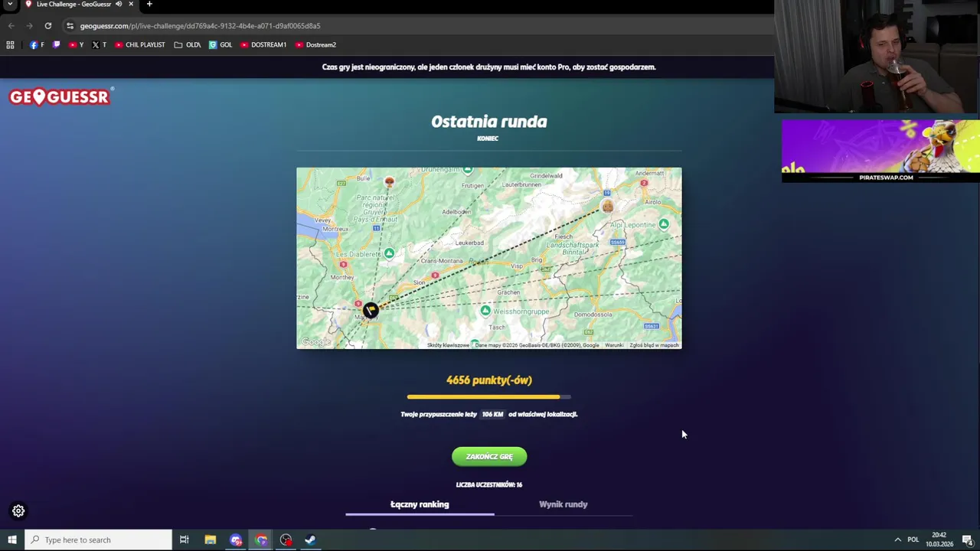
Task: Open the CHIL PLAYLIST bookmark
Action: [139, 45]
